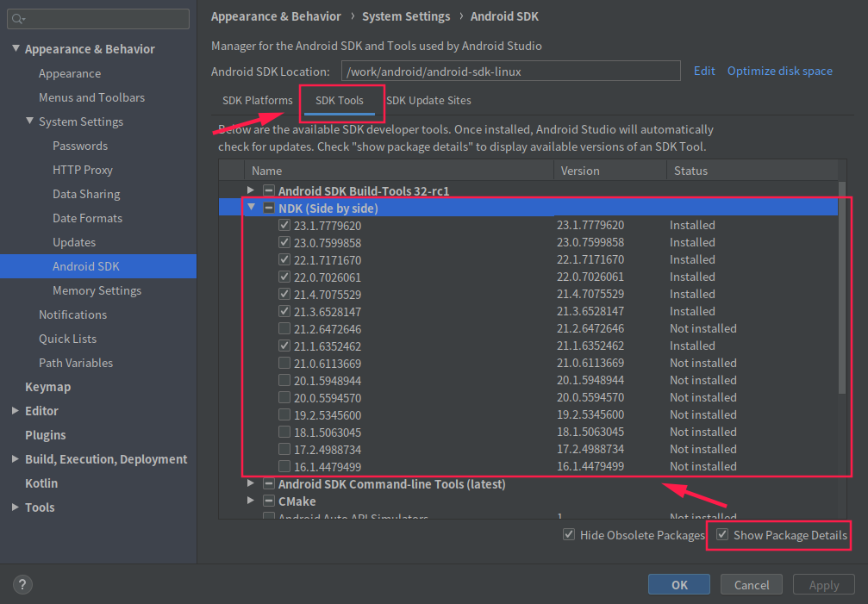This screenshot has height=604, width=868.
Task: Click the Android SDK Location field
Action: click(511, 72)
